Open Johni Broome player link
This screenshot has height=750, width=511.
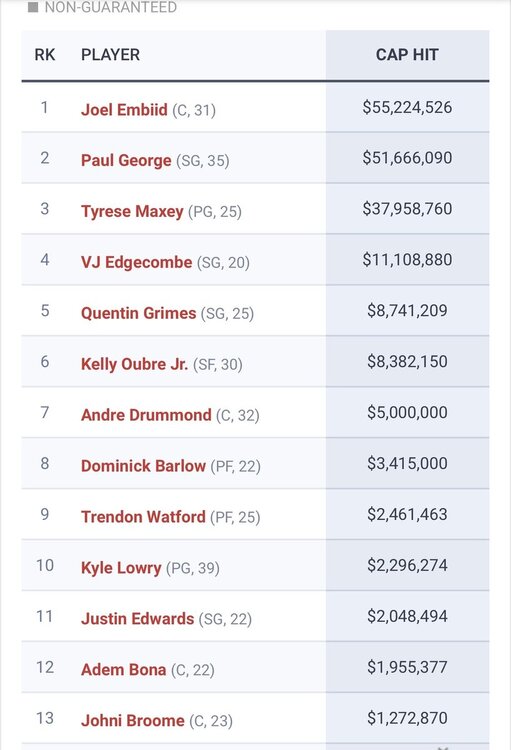pos(133,720)
